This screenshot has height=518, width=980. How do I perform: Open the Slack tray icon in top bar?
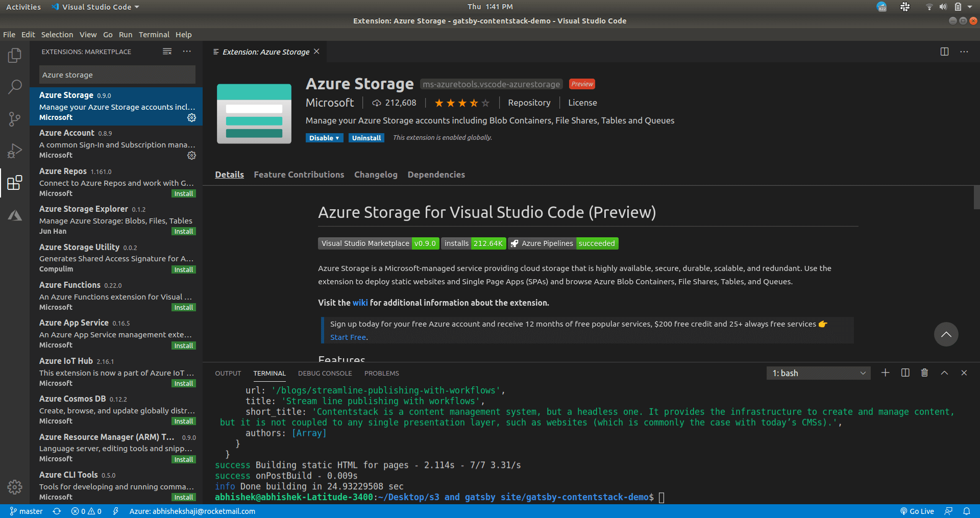pos(905,7)
